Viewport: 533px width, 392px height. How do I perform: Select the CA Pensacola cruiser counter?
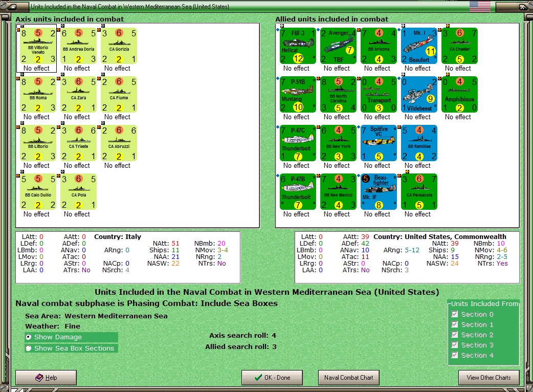419,192
